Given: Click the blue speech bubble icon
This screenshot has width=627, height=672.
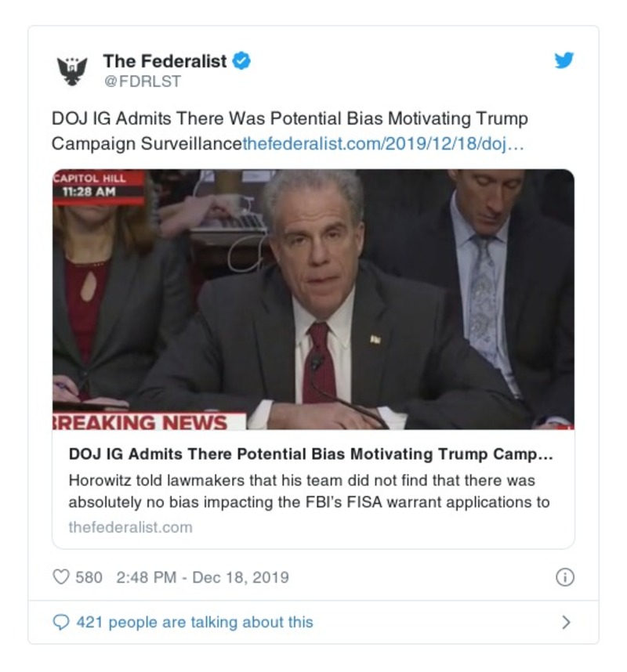Looking at the screenshot, I should 61,622.
